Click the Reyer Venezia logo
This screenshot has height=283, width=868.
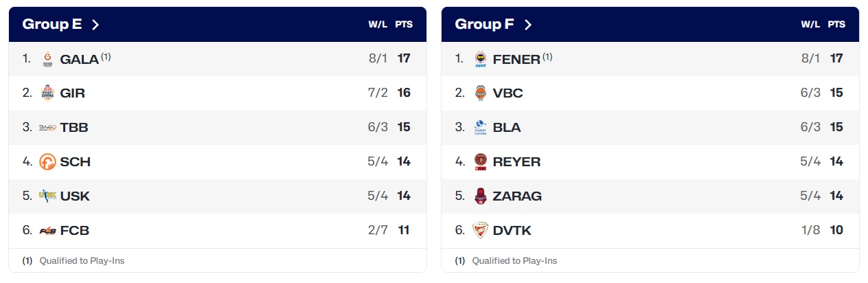pyautogui.click(x=481, y=162)
